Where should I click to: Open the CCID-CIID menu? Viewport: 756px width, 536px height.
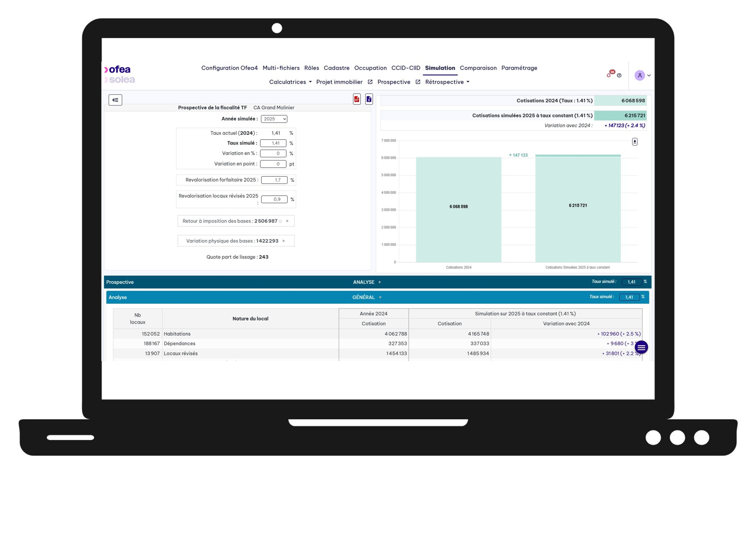coord(405,68)
